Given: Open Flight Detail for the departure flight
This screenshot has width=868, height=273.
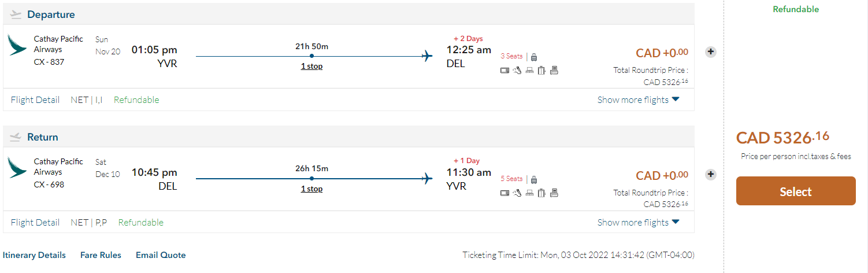Looking at the screenshot, I should [35, 99].
